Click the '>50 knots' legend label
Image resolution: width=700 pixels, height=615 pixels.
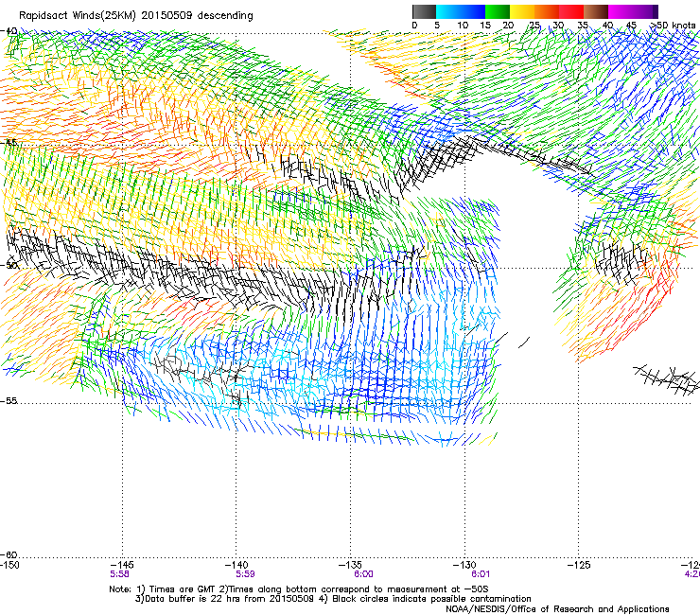pyautogui.click(x=672, y=26)
